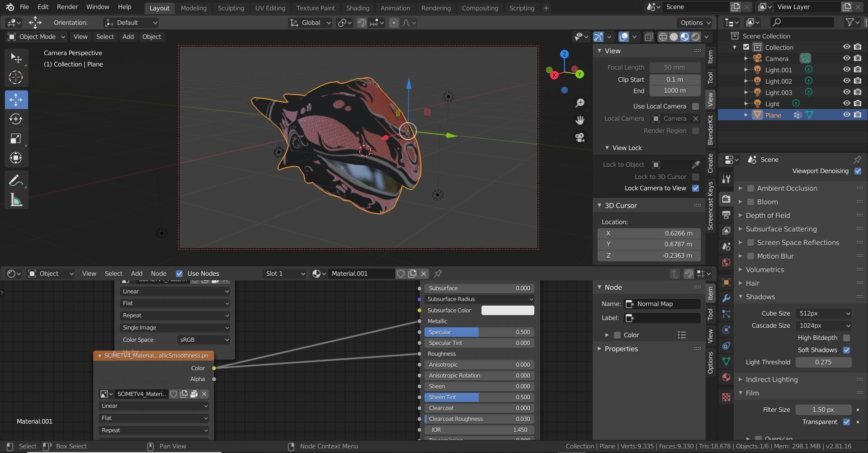The height and width of the screenshot is (453, 868).
Task: Activate the Move tool
Action: (16, 99)
